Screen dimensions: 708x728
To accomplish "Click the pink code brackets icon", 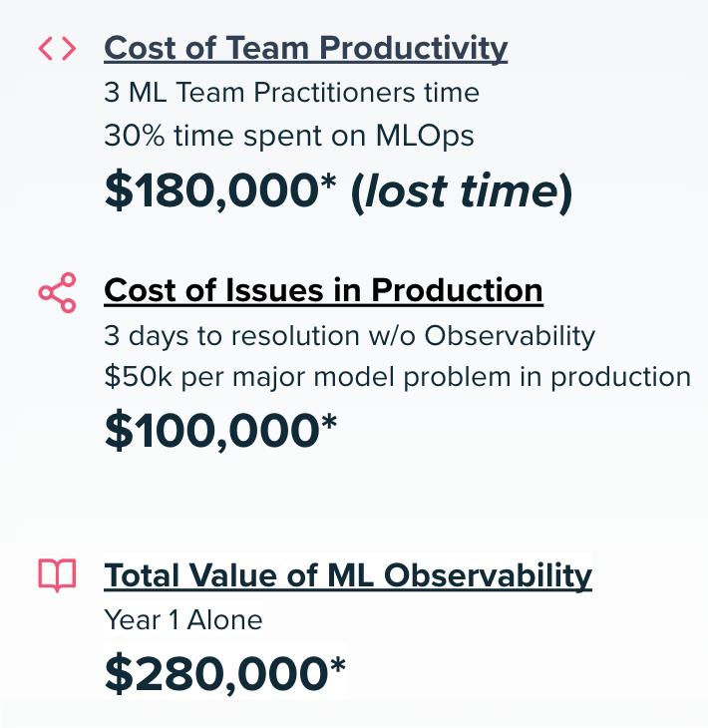I will point(57,49).
